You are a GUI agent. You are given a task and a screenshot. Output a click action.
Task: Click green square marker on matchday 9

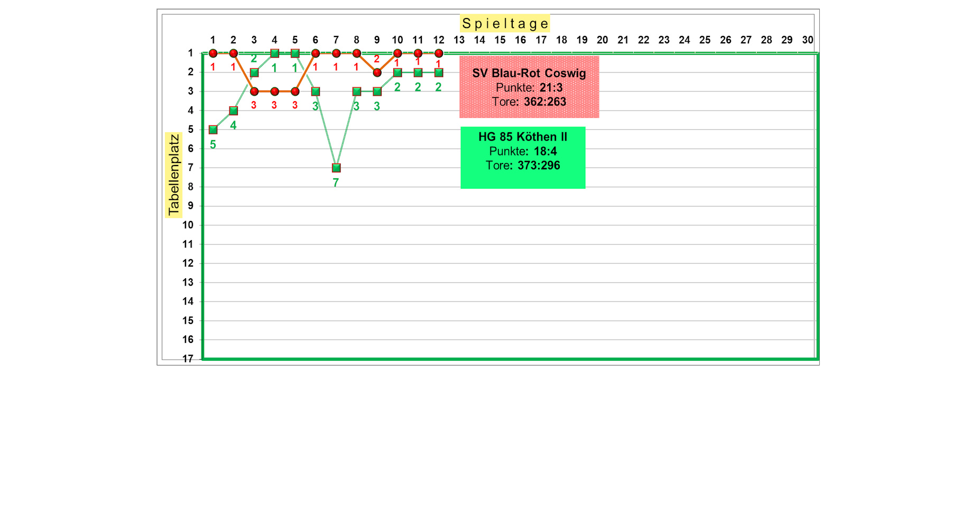[x=377, y=92]
